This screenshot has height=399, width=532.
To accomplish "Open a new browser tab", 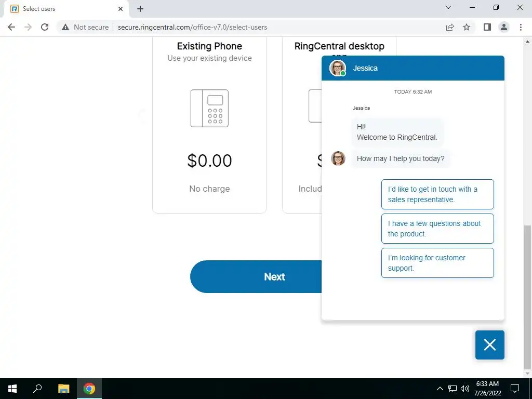I will [x=140, y=9].
